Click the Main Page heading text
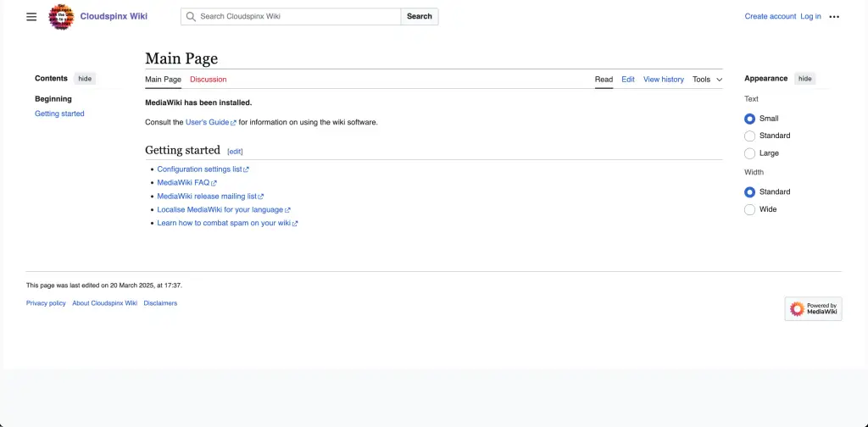This screenshot has width=868, height=427. pyautogui.click(x=181, y=58)
